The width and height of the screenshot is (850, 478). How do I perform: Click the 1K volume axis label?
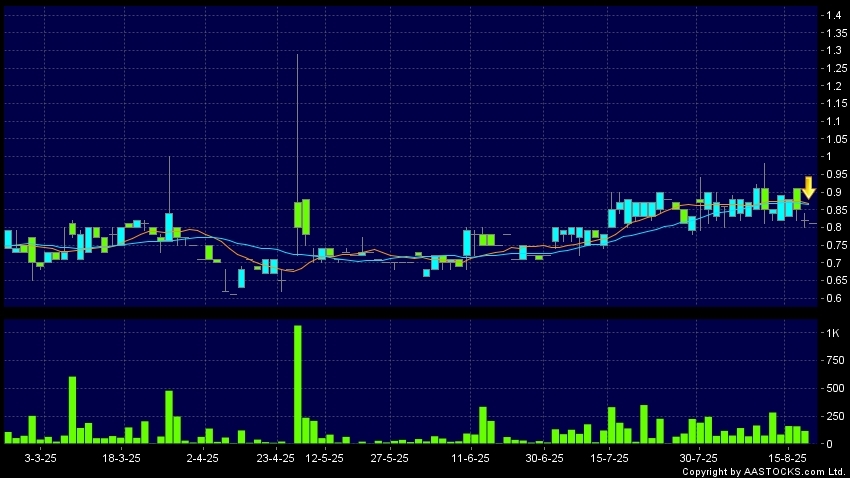(x=833, y=333)
